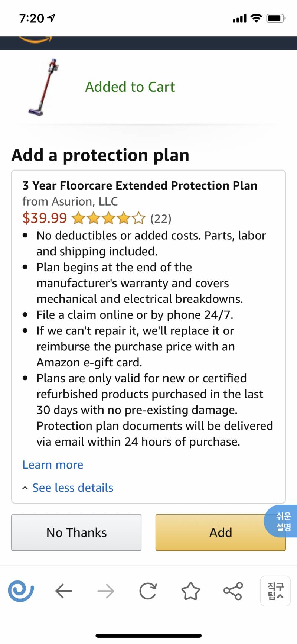Collapse details with See less details
This screenshot has height=644, width=297.
(x=72, y=488)
